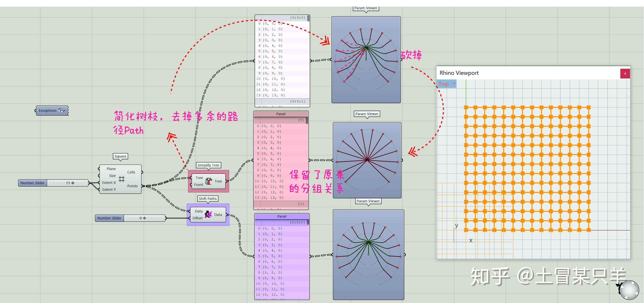
Task: Open the Top viewport dropdown arrow
Action: click(x=454, y=84)
